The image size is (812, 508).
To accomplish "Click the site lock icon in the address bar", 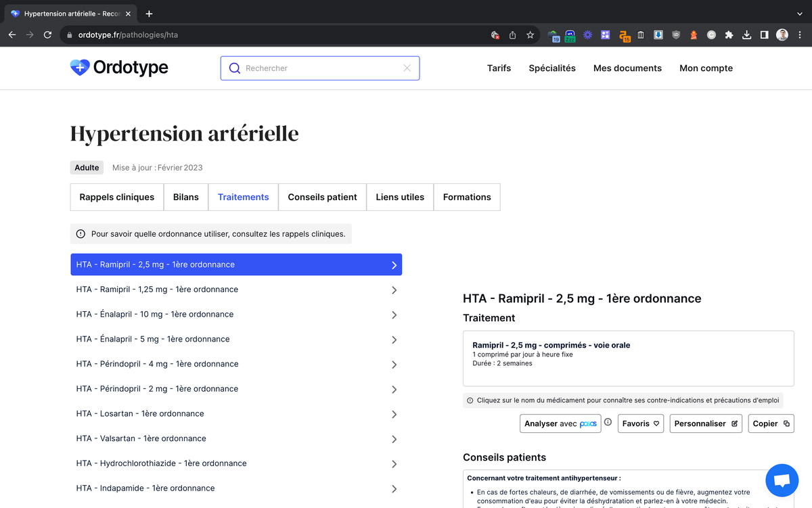I will [68, 34].
